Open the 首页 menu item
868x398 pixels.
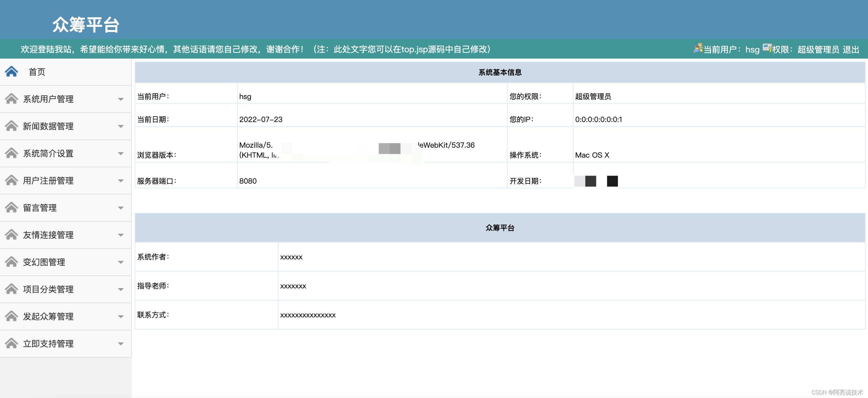pyautogui.click(x=37, y=72)
